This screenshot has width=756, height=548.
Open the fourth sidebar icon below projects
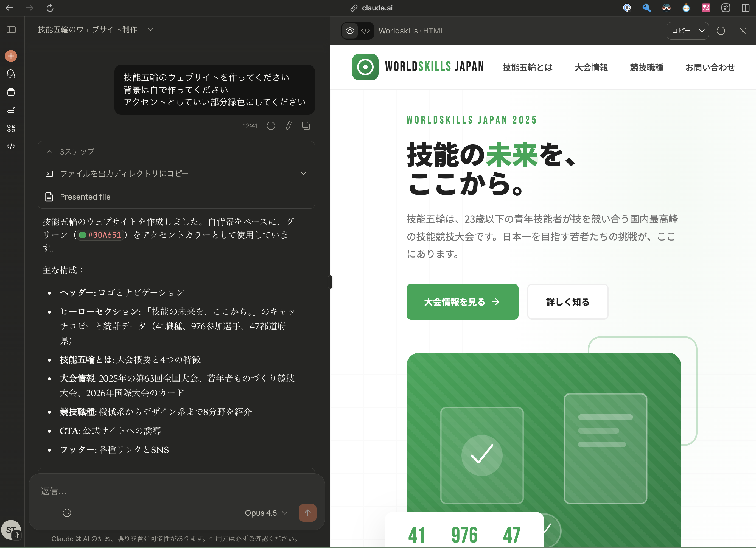coord(11,110)
